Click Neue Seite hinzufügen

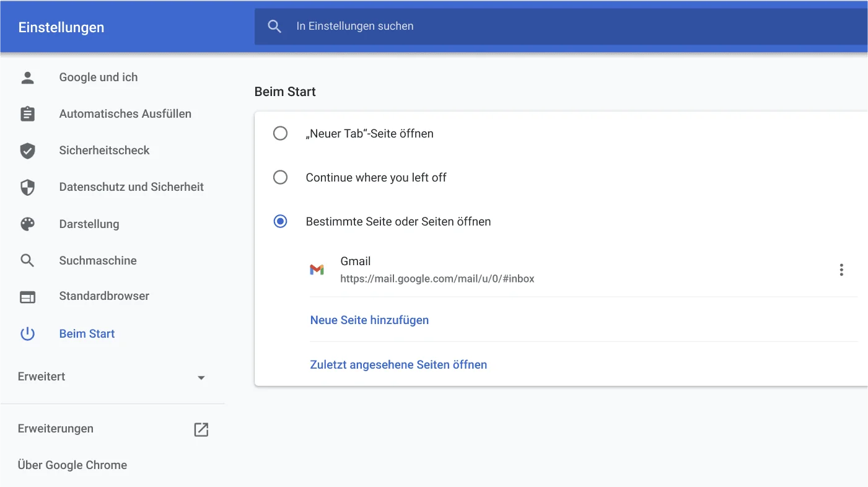tap(369, 320)
